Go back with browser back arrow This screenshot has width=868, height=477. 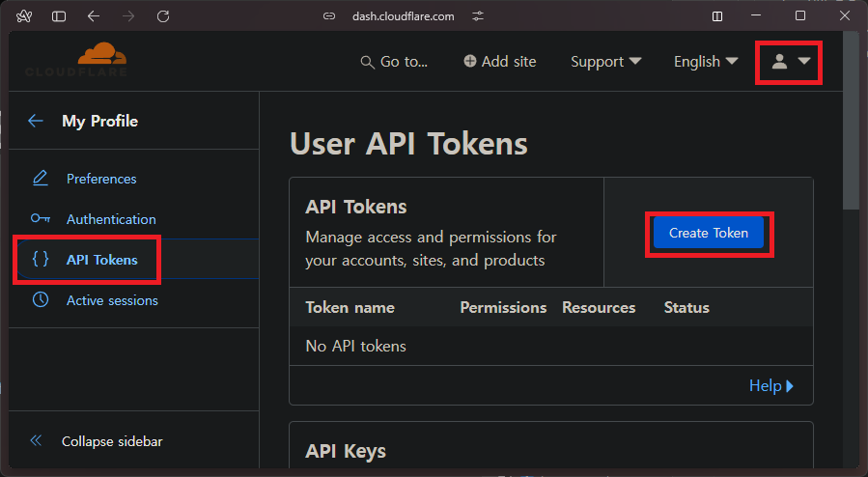[94, 16]
